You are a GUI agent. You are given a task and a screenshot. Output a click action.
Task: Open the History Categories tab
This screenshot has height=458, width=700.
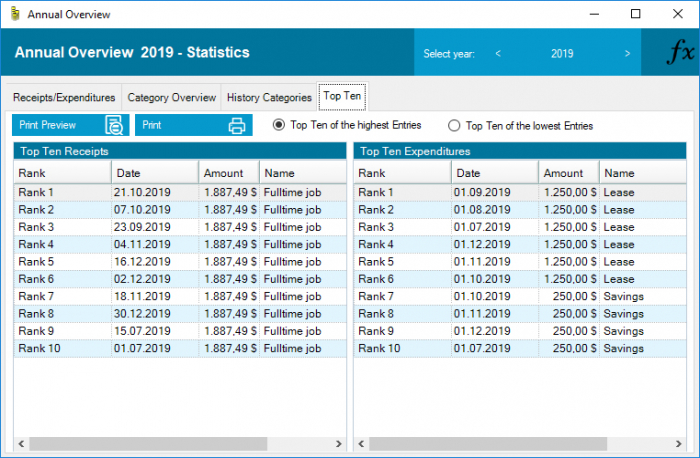coord(269,98)
